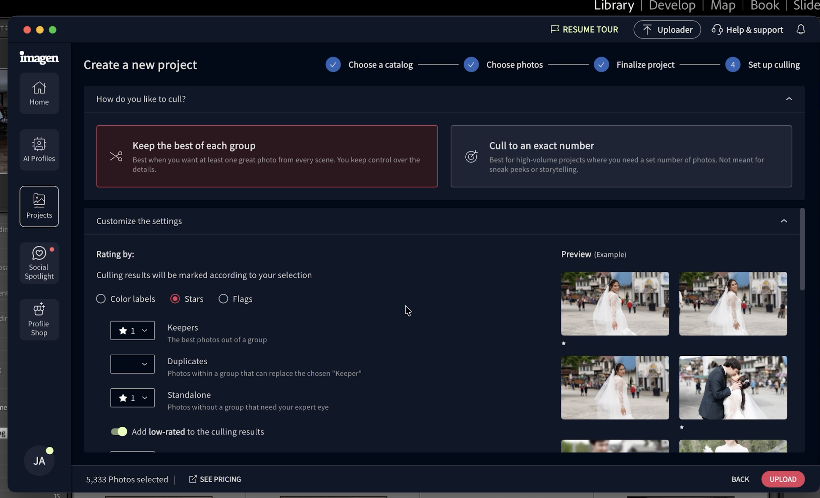The height and width of the screenshot is (498, 820).
Task: Select the Projects sidebar icon
Action: click(39, 205)
